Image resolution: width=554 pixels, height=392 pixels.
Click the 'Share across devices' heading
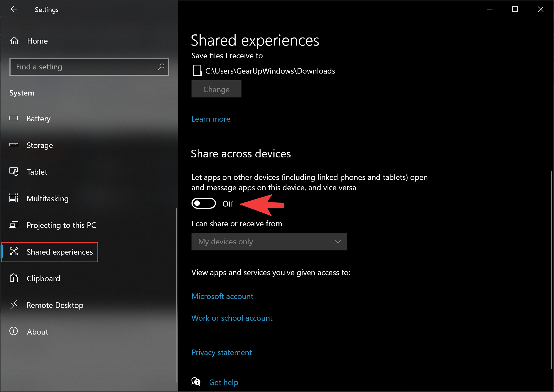(241, 154)
